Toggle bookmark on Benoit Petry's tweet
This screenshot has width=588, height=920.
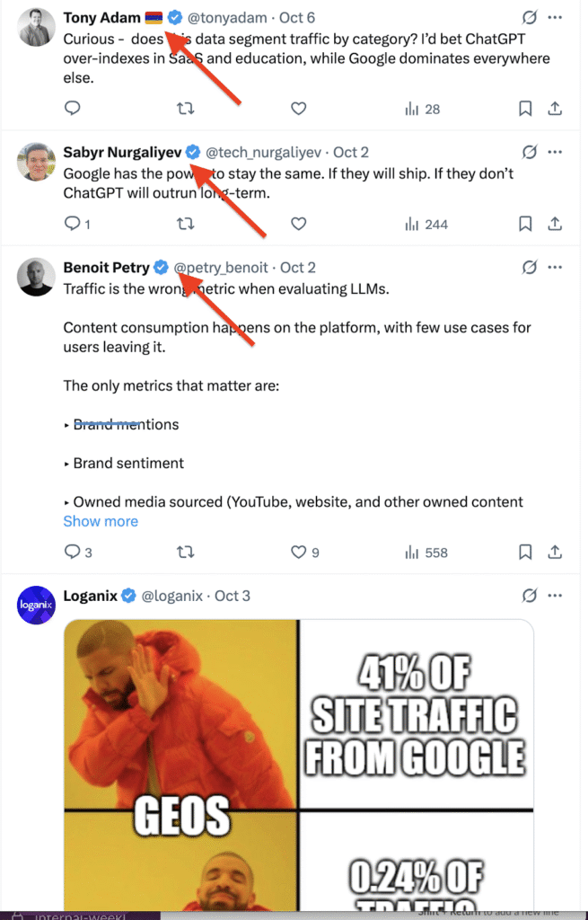pos(525,552)
